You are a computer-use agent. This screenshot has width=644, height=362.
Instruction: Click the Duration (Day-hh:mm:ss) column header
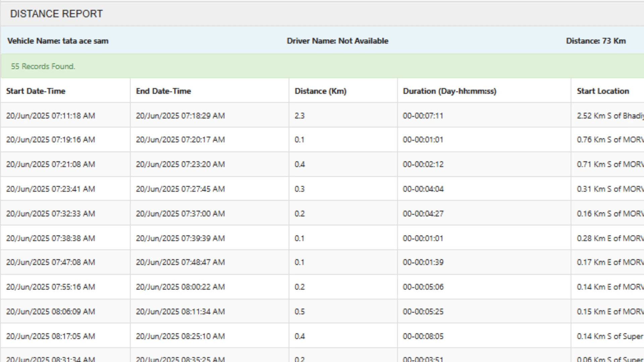click(x=449, y=91)
